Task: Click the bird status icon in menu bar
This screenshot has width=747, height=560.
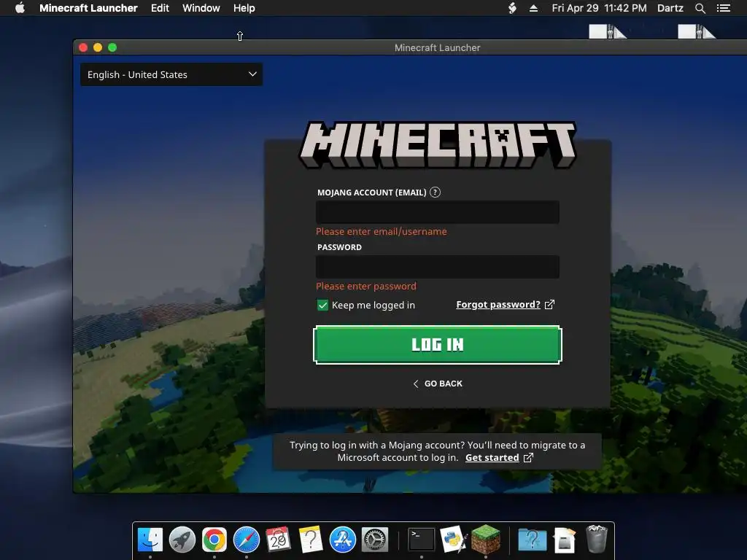Action: coord(512,8)
